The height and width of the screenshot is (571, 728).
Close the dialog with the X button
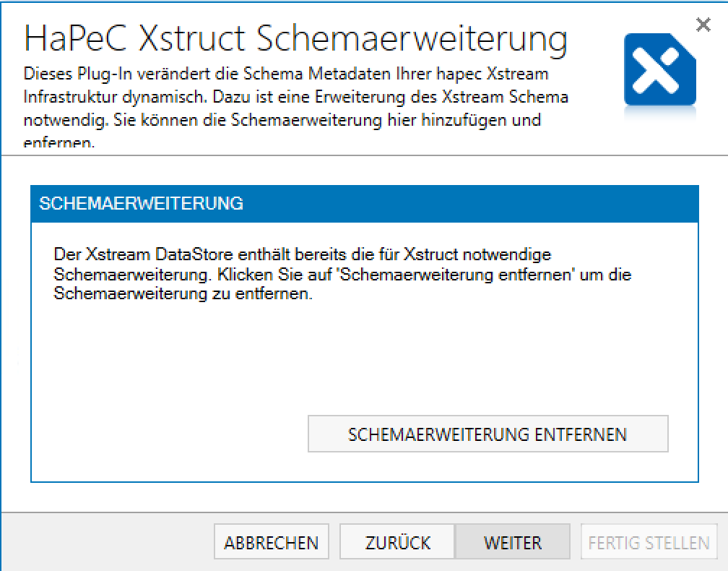[703, 25]
